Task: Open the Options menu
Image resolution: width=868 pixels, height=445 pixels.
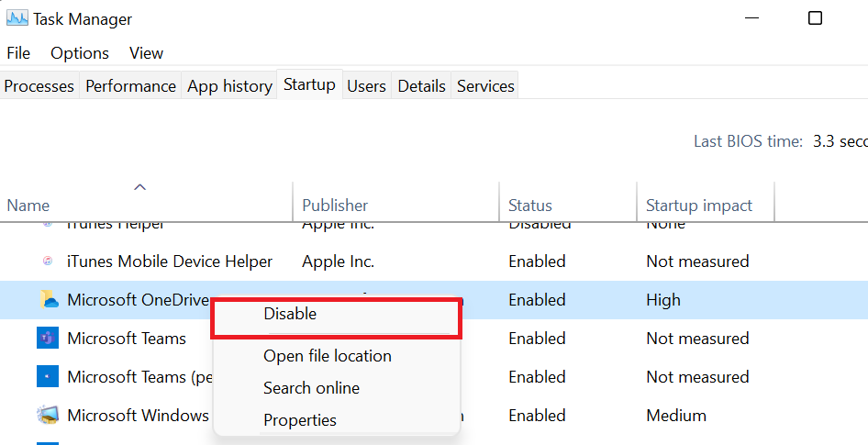Action: click(80, 53)
